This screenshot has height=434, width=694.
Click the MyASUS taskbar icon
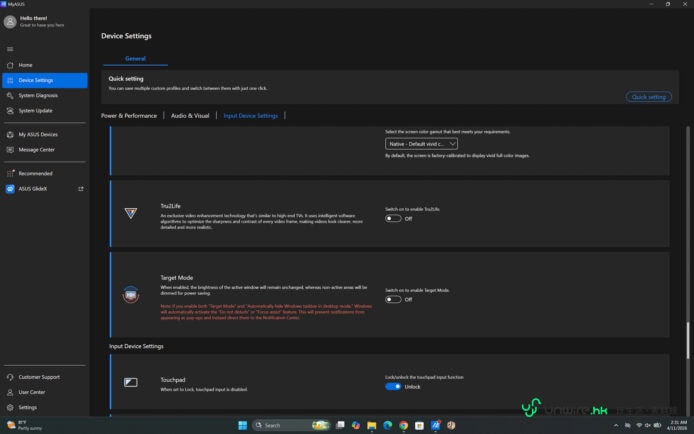point(436,425)
